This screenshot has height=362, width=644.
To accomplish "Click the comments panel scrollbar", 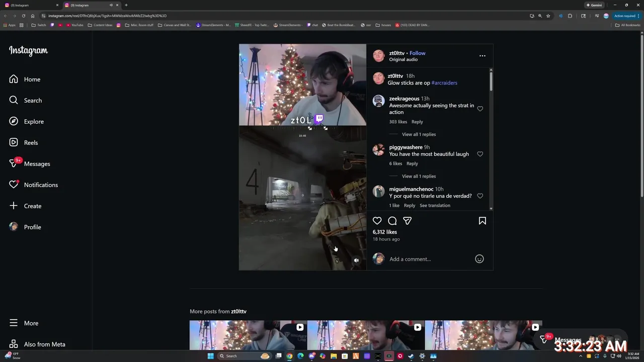I will pyautogui.click(x=491, y=80).
